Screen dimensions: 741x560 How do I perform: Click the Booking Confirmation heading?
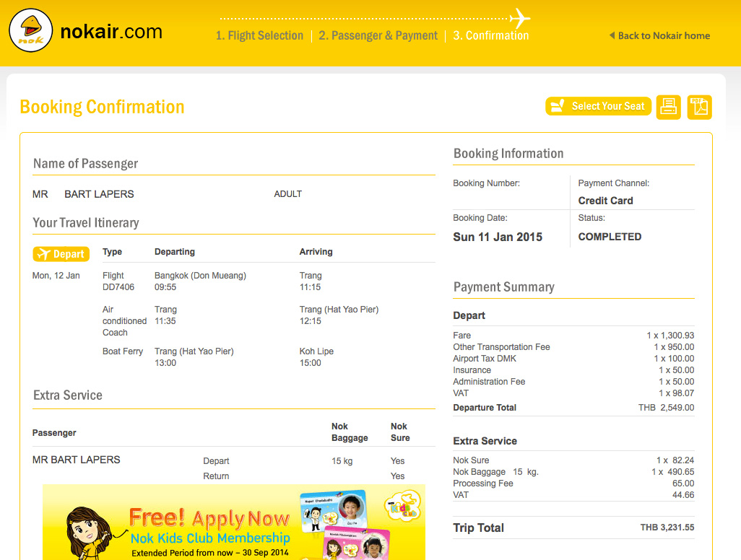pyautogui.click(x=102, y=107)
